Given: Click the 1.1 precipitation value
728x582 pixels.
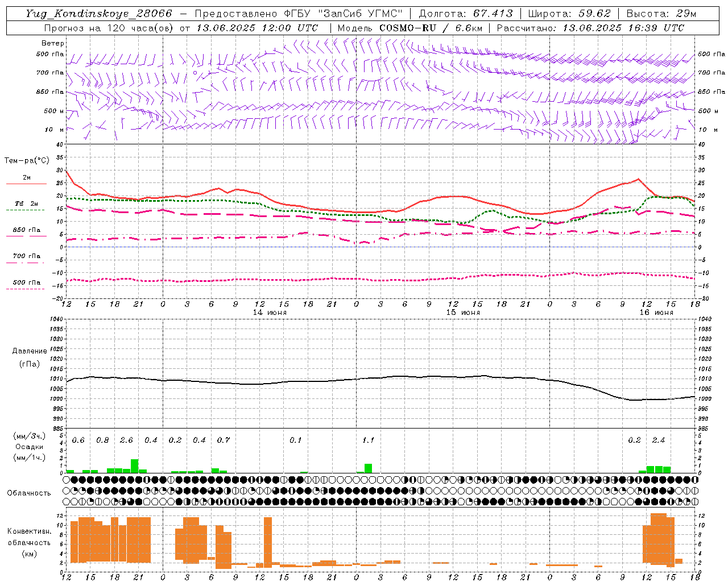Looking at the screenshot, I should coord(369,440).
